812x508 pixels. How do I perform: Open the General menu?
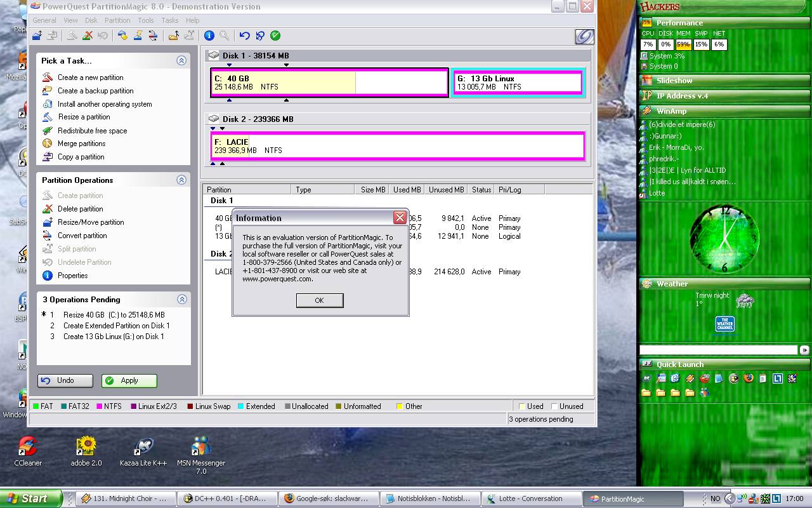click(44, 20)
